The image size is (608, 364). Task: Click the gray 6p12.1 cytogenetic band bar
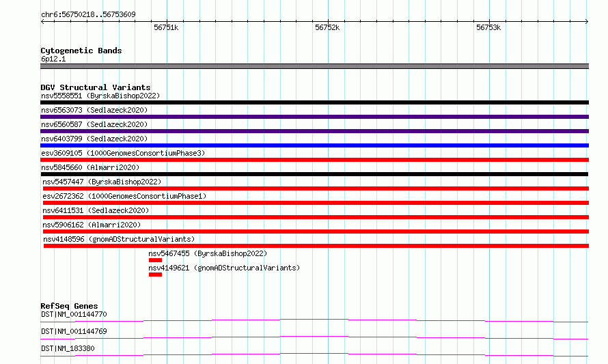314,66
